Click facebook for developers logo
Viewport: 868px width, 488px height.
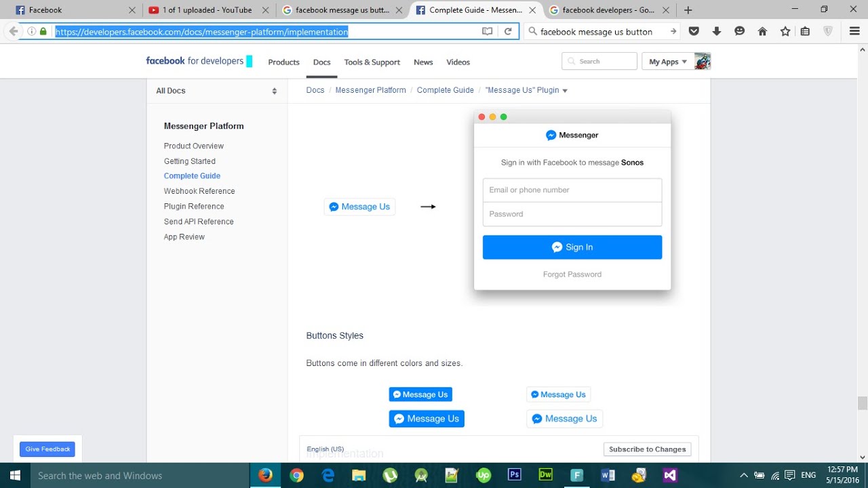[x=199, y=61]
